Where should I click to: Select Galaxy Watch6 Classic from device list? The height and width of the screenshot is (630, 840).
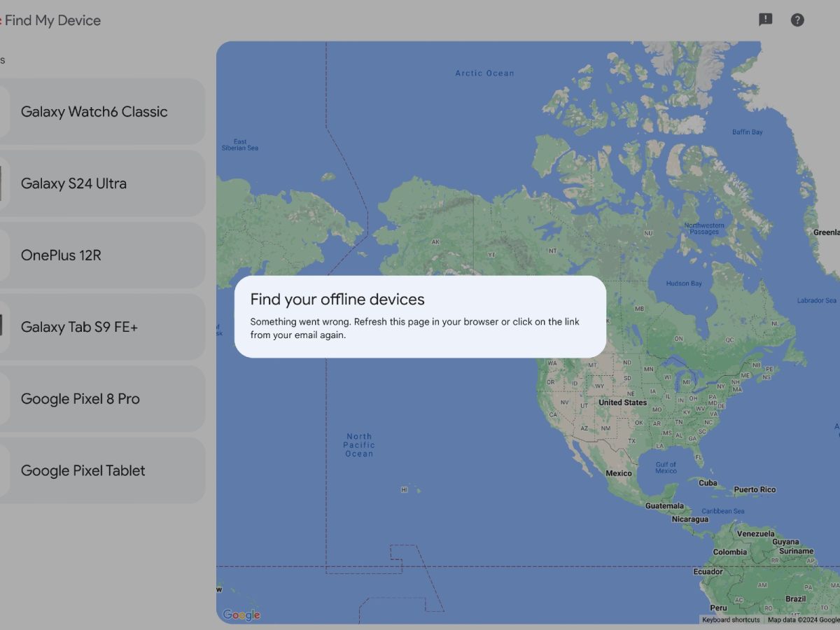94,112
